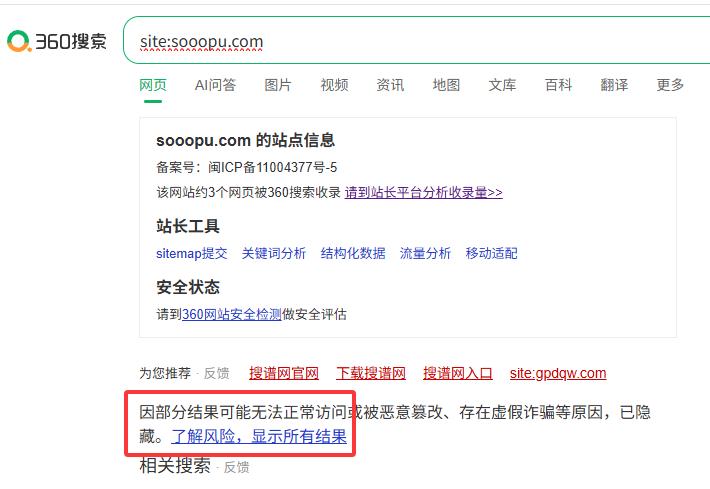Open suggested search 搜谱网官网
This screenshot has width=710, height=489.
click(x=284, y=373)
